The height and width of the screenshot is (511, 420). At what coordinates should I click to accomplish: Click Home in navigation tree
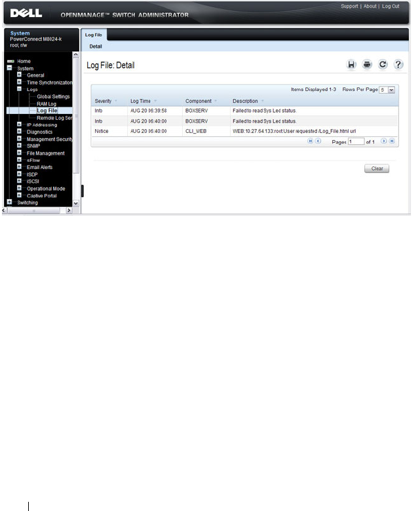[x=24, y=61]
